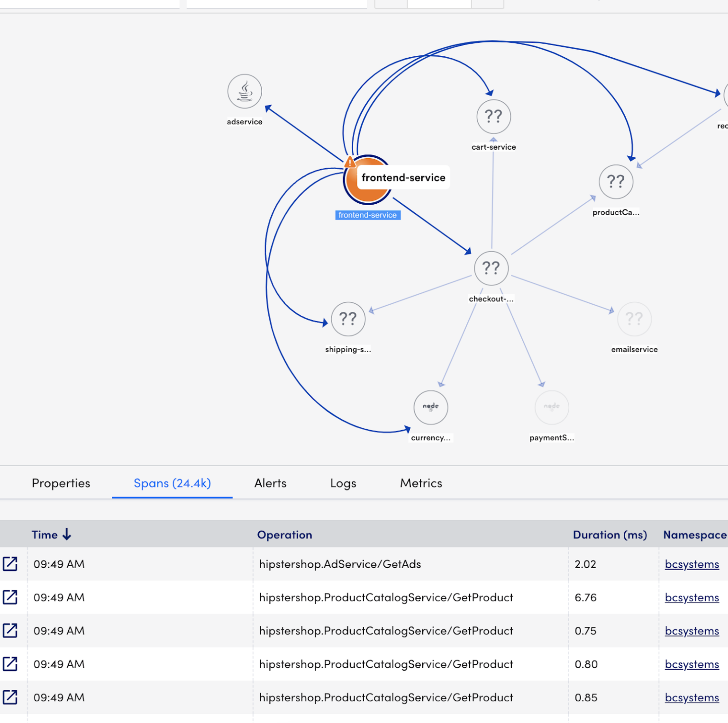Click the currency service Node.js icon
This screenshot has width=728, height=723.
[x=430, y=407]
